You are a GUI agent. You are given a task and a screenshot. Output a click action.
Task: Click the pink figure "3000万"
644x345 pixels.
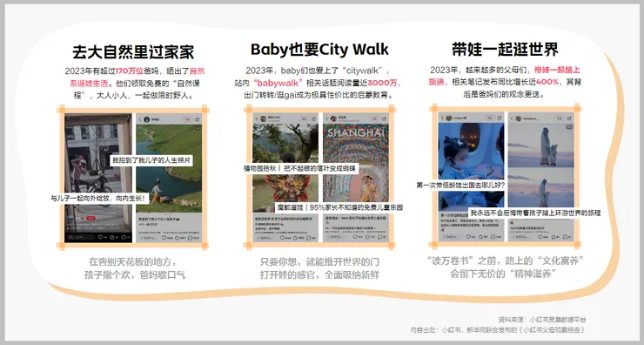[382, 83]
